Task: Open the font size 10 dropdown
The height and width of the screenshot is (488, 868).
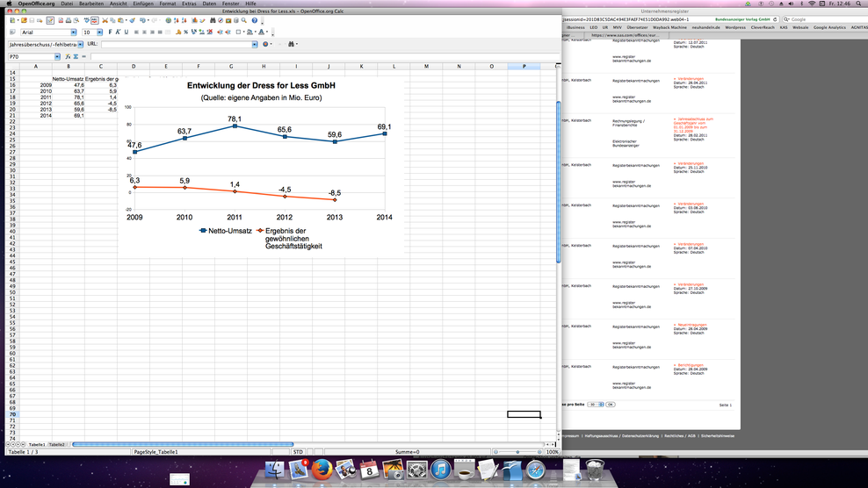Action: click(x=99, y=32)
